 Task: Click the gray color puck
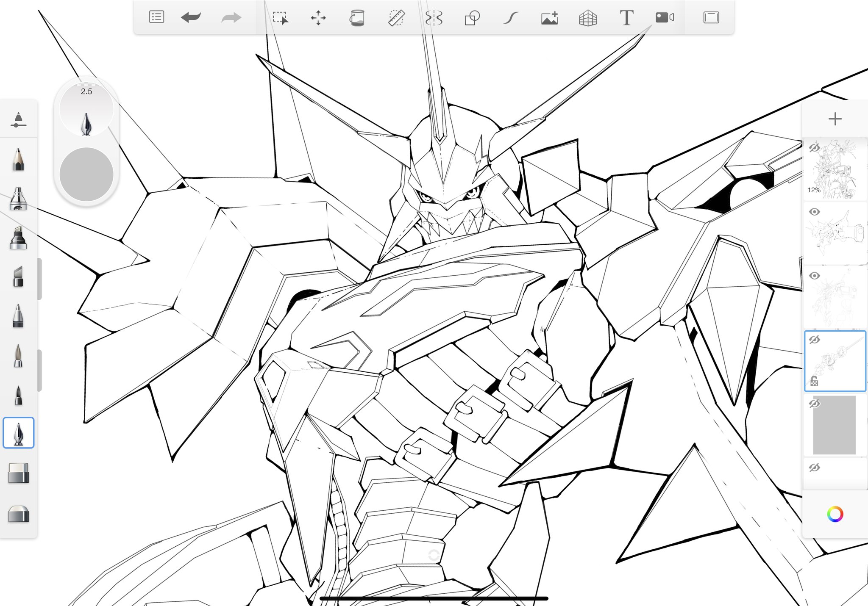coord(86,174)
